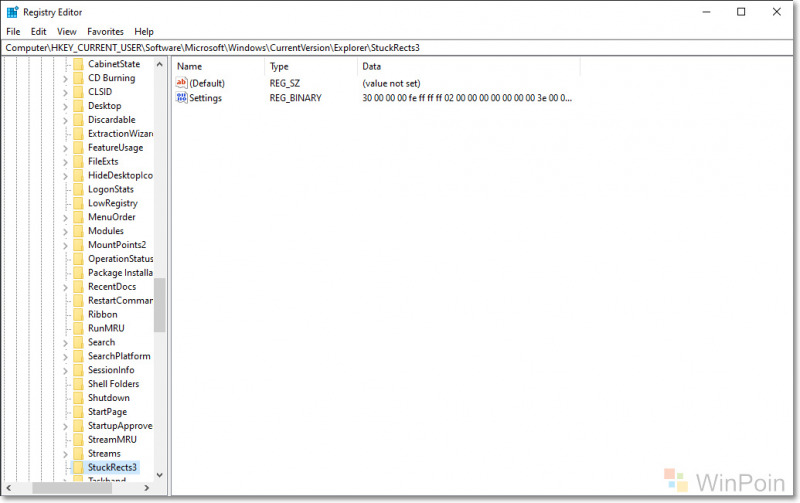Click the MountPoints2 folder icon
The image size is (800, 503).
tap(78, 245)
